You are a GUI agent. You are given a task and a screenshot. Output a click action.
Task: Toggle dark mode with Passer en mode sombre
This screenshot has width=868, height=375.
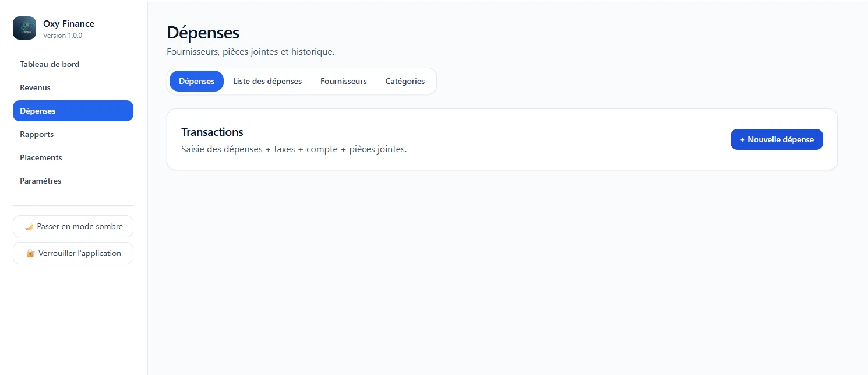point(73,226)
